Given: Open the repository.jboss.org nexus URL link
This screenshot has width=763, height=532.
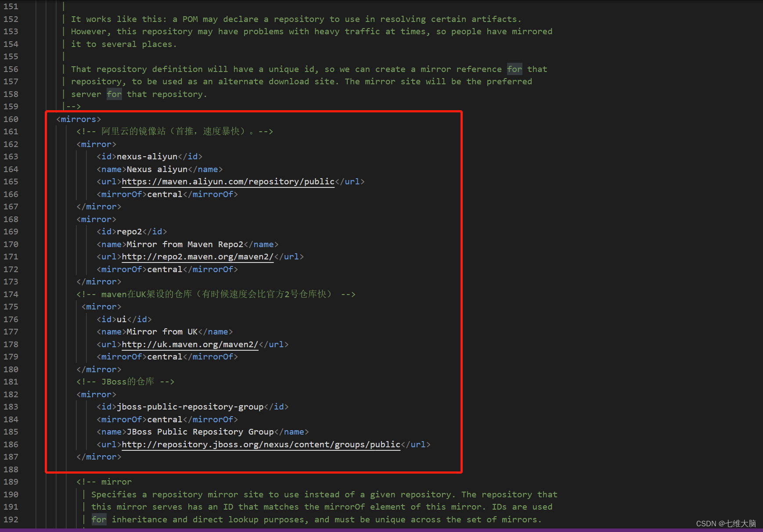Looking at the screenshot, I should [x=261, y=445].
